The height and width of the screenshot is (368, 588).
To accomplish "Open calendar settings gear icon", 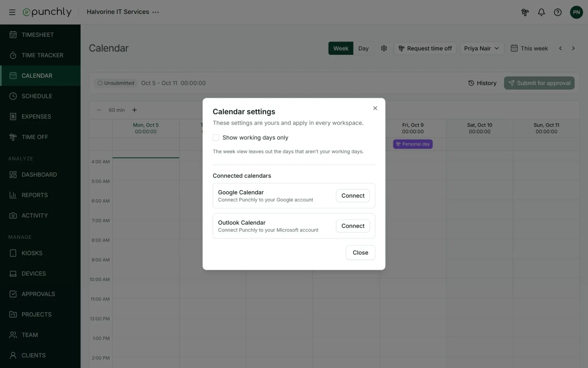I will click(x=384, y=48).
